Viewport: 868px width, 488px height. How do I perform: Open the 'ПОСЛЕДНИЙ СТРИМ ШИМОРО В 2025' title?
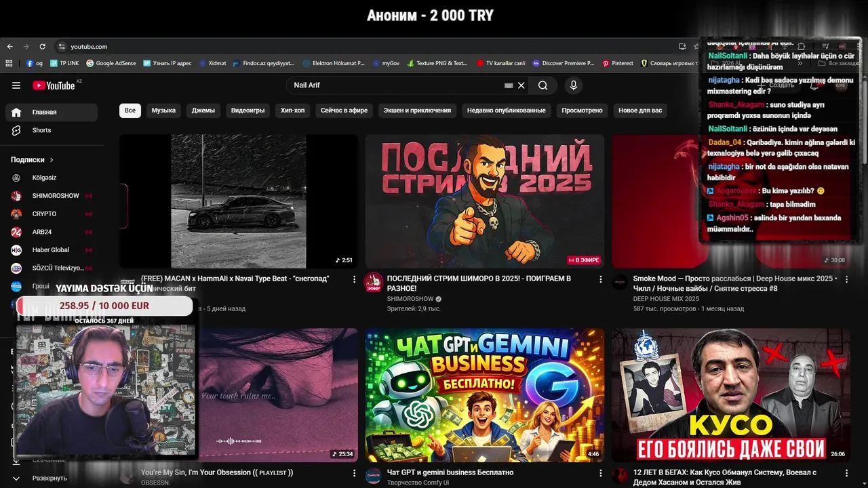[x=479, y=283]
